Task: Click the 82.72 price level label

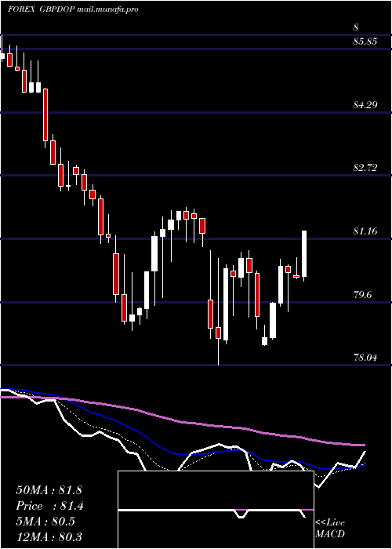Action: (x=365, y=168)
